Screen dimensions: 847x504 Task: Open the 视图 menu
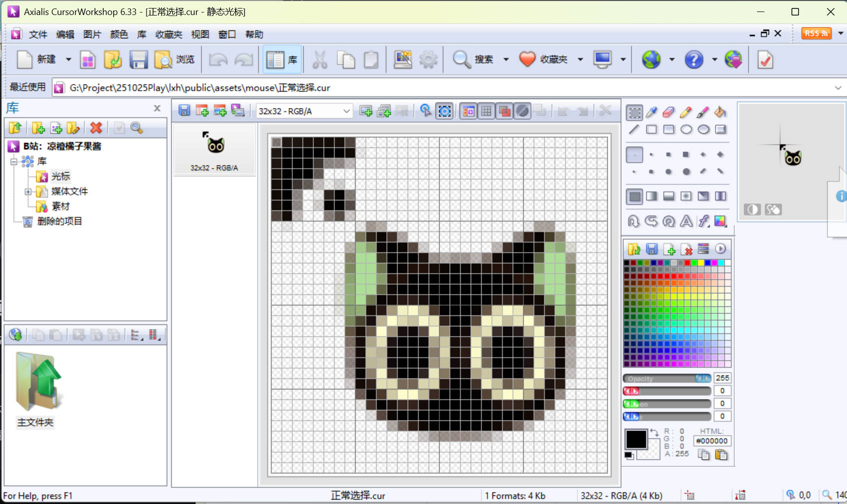[x=200, y=34]
